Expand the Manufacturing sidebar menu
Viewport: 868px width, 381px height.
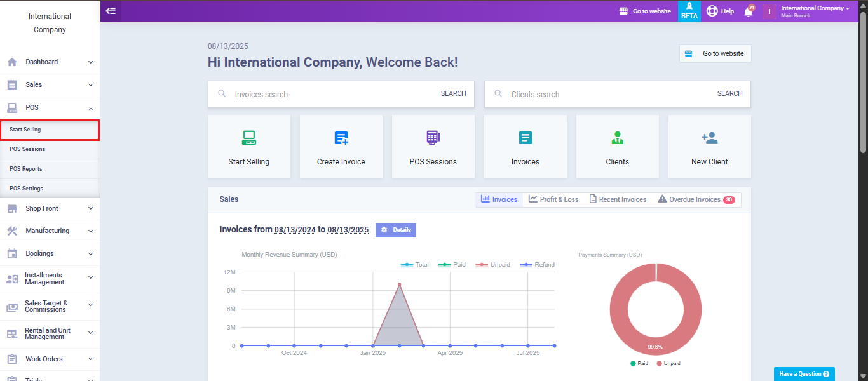(50, 231)
